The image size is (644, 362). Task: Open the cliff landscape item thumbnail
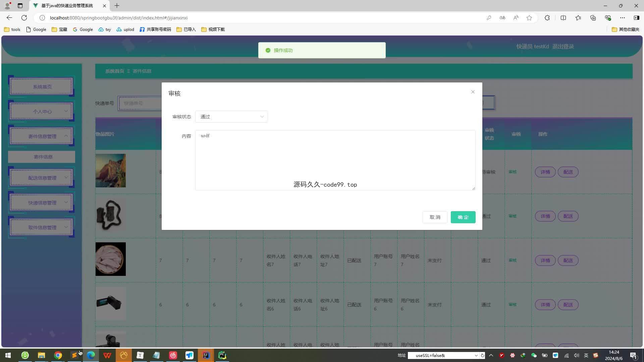click(x=110, y=171)
